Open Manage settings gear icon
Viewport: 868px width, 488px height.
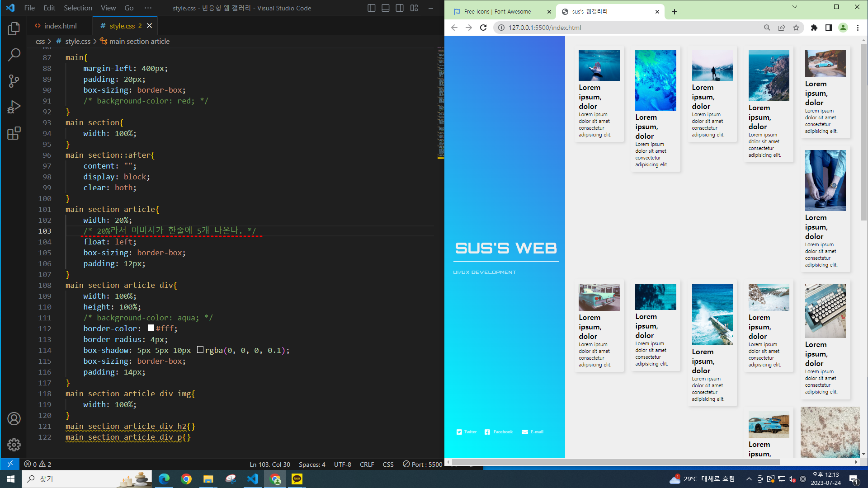(14, 445)
